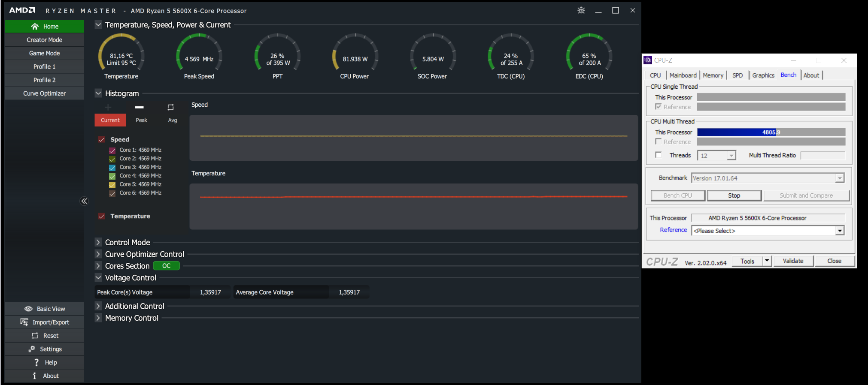Image resolution: width=868 pixels, height=385 pixels.
Task: Enable the Threads checkbox in CPU-Z
Action: (659, 155)
